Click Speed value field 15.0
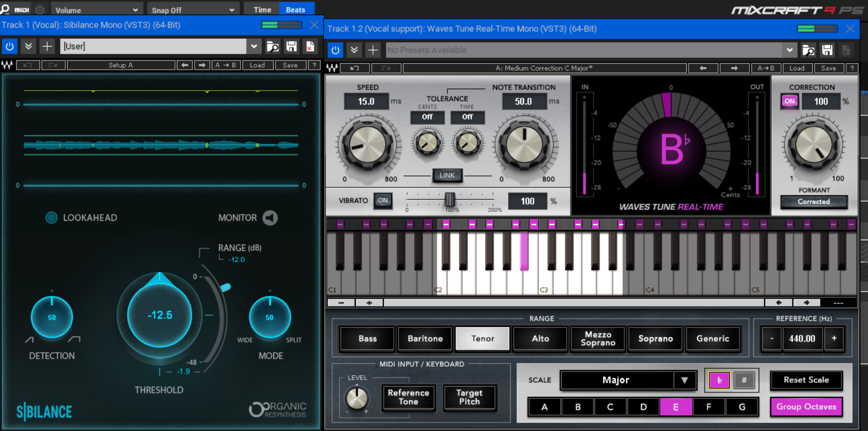This screenshot has height=431, width=868. pos(366,101)
